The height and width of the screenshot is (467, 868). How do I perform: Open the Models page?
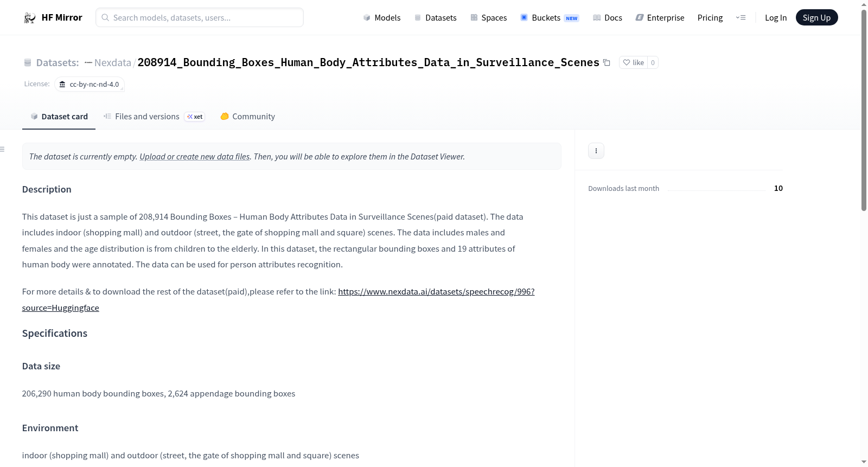(382, 18)
